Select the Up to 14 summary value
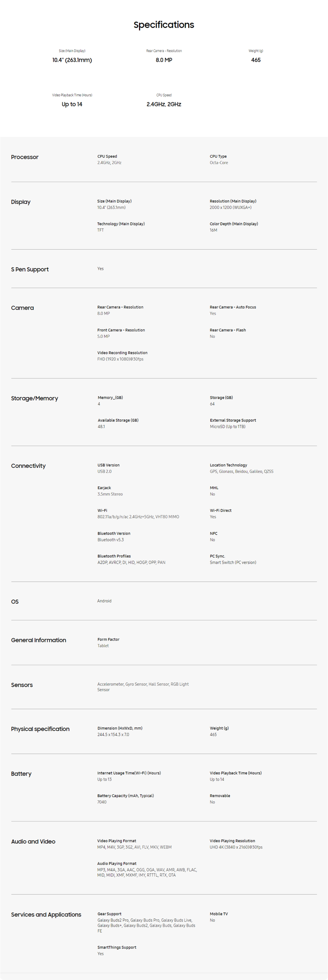 pyautogui.click(x=72, y=104)
